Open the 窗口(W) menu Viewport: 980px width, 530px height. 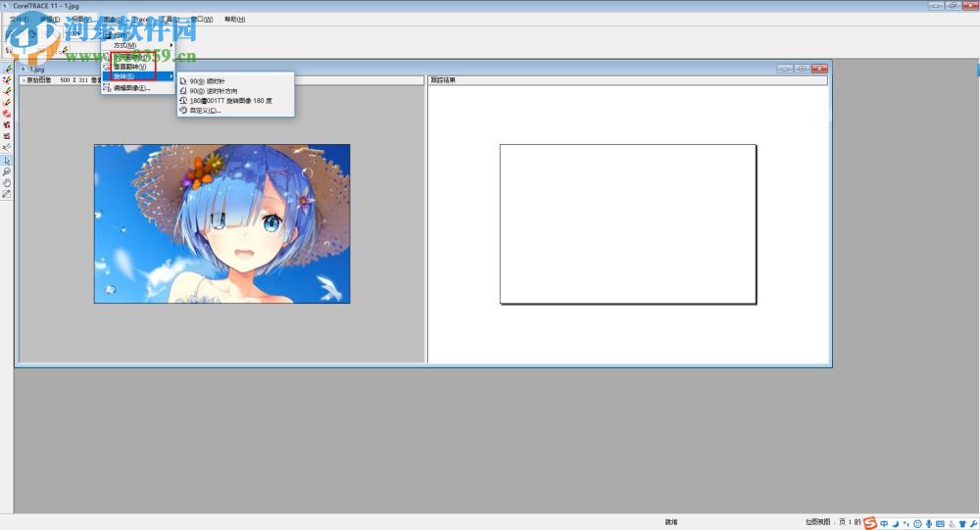point(202,20)
